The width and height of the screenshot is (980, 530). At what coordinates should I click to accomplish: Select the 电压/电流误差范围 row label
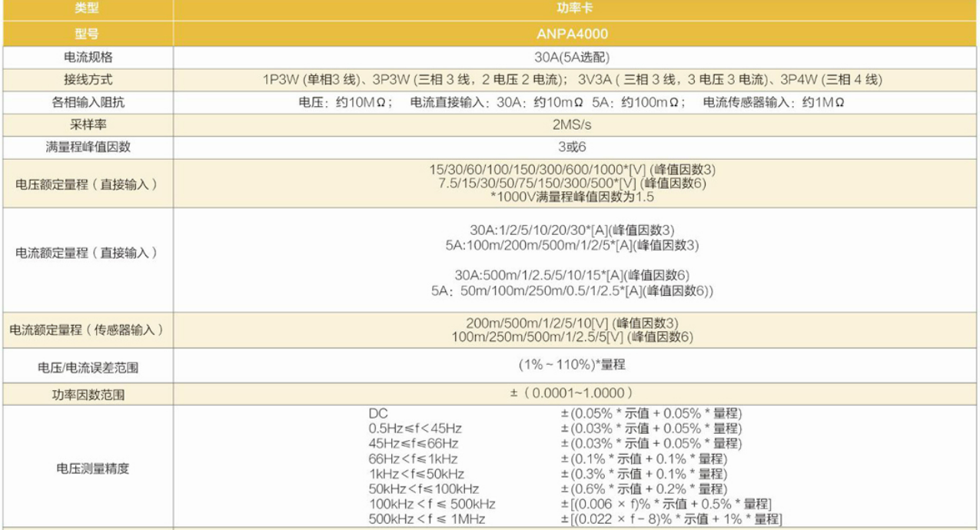coord(87,368)
